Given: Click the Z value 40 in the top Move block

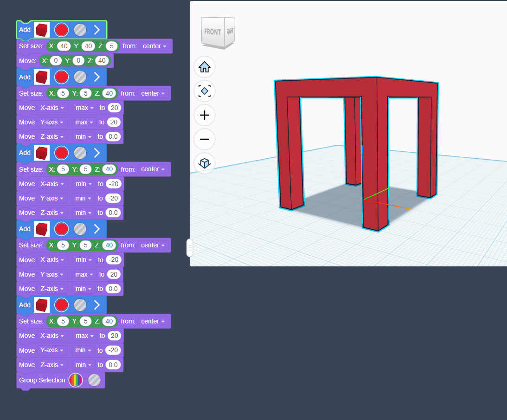Looking at the screenshot, I should [102, 61].
